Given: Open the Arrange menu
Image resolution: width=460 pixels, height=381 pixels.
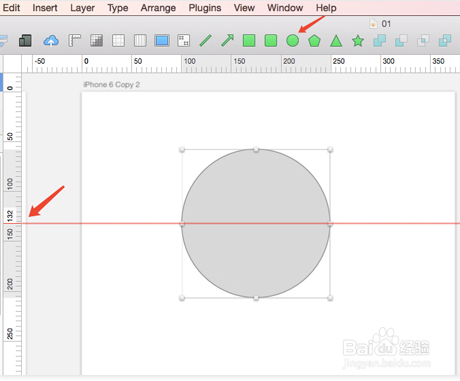Looking at the screenshot, I should [x=158, y=8].
